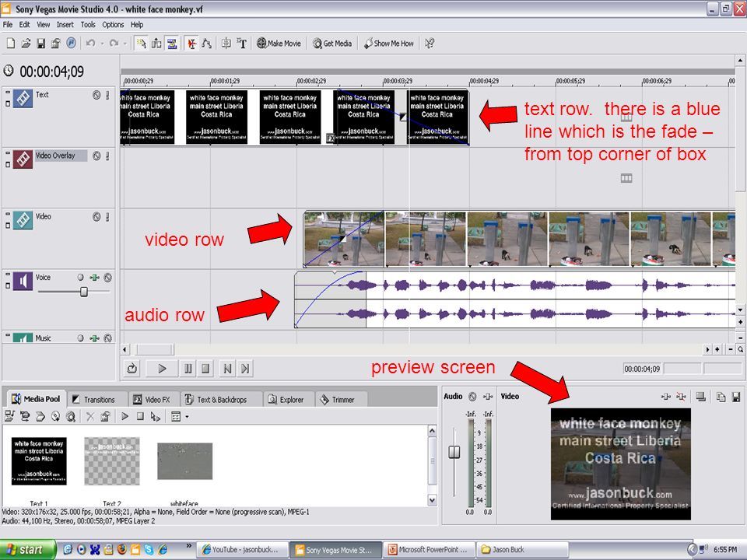Click the Text track's film icon
747x560 pixels.
[x=23, y=98]
